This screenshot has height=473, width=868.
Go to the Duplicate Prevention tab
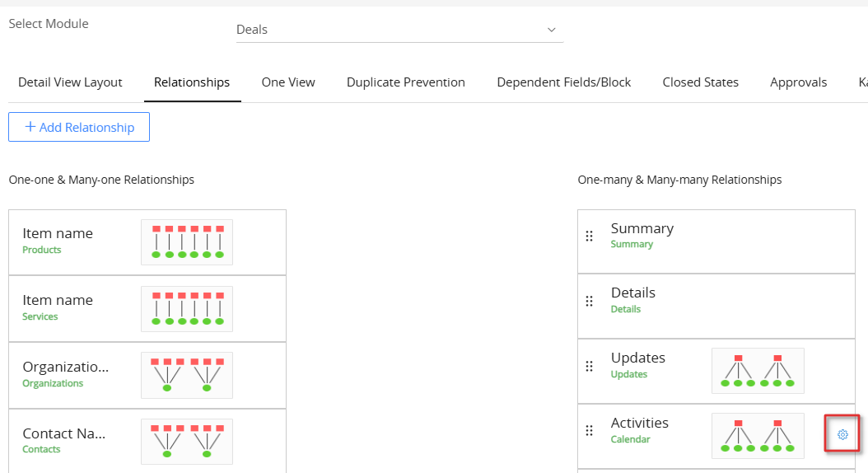point(406,82)
